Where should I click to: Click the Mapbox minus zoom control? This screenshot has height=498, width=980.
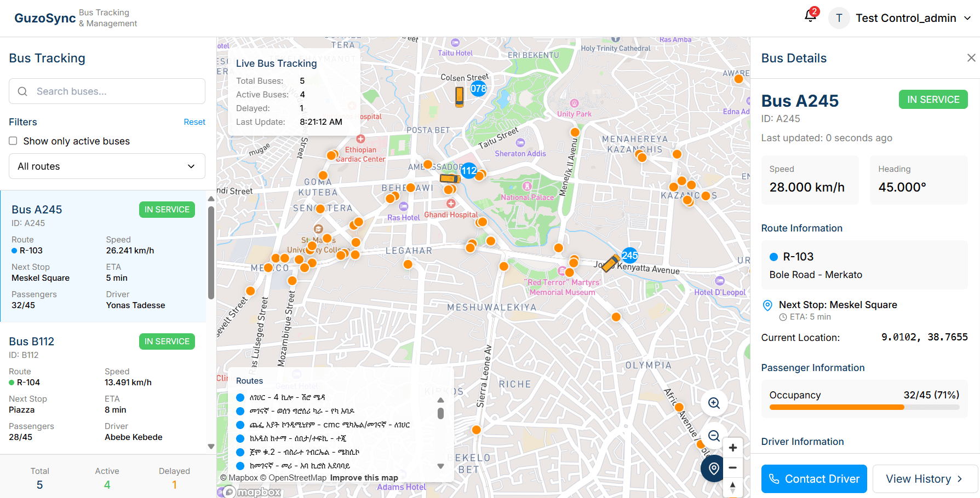pos(732,468)
